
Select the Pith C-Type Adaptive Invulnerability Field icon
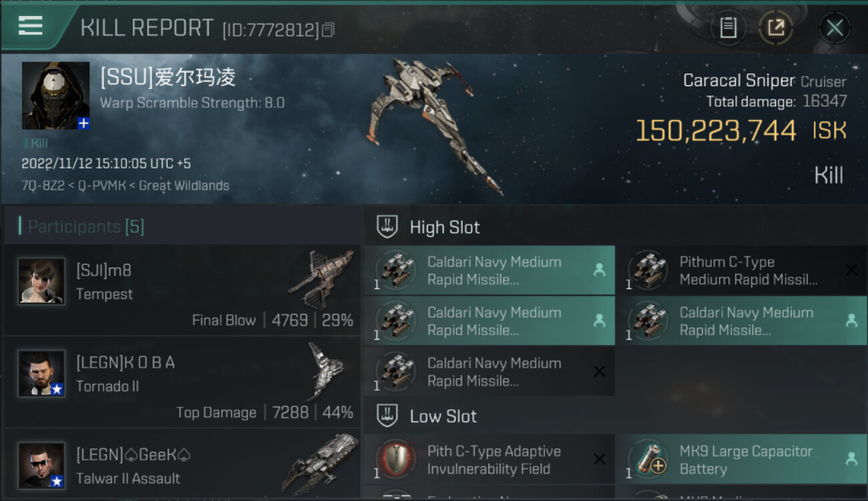click(397, 460)
